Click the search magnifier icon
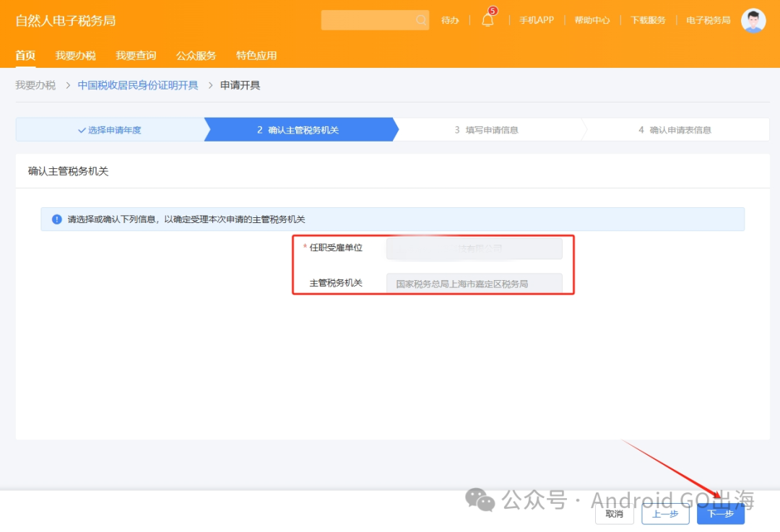780x532 pixels. coord(421,19)
